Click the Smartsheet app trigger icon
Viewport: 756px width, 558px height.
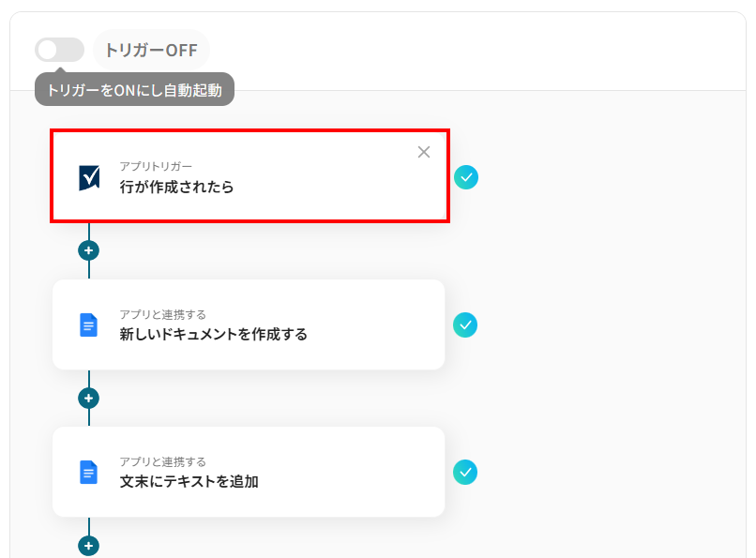89,177
